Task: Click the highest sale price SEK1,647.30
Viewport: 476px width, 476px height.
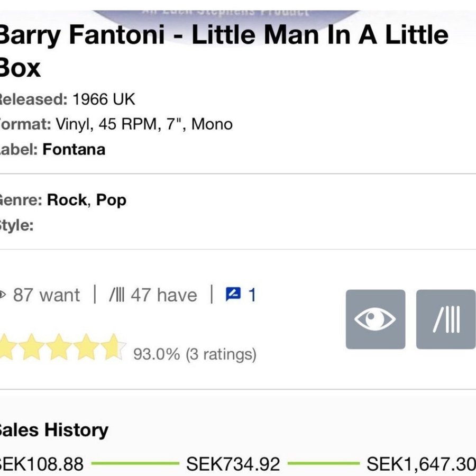Action: 420,464
